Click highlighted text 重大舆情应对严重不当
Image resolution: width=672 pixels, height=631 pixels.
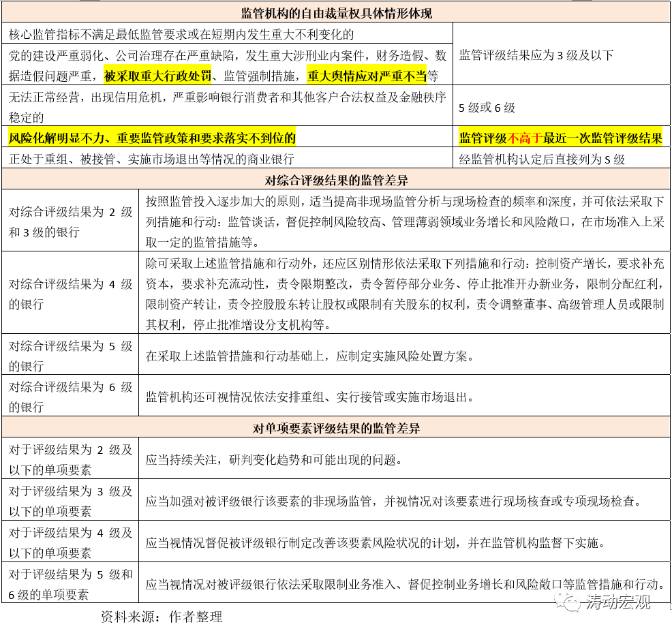tap(367, 75)
